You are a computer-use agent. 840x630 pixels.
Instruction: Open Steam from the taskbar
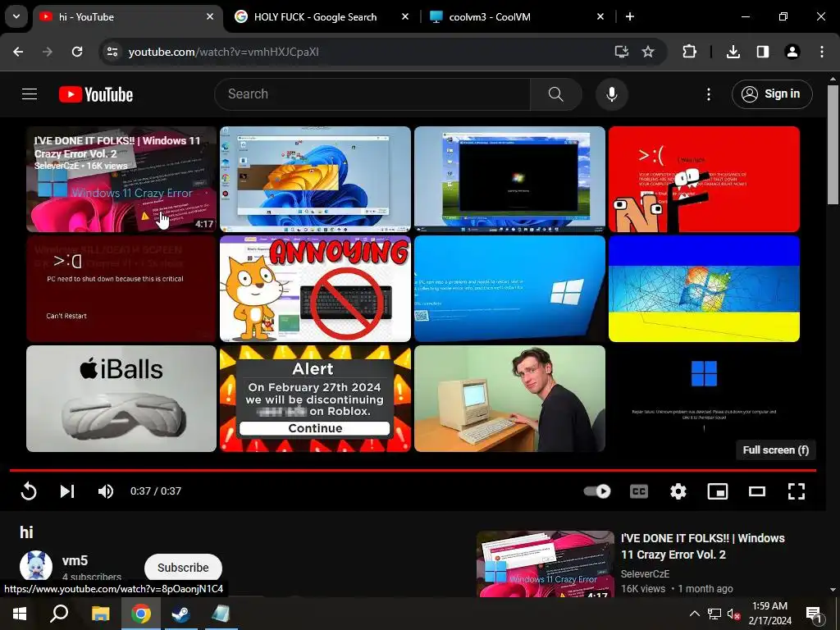point(181,614)
